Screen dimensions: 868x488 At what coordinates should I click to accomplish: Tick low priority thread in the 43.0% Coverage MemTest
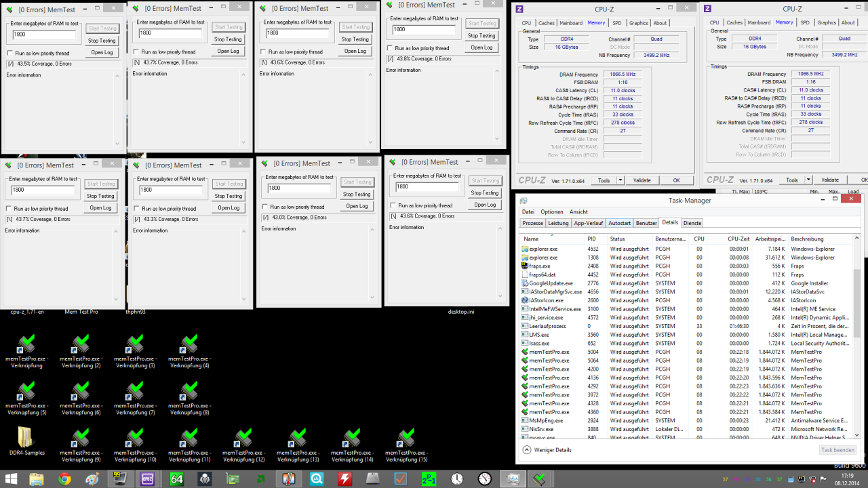click(265, 207)
